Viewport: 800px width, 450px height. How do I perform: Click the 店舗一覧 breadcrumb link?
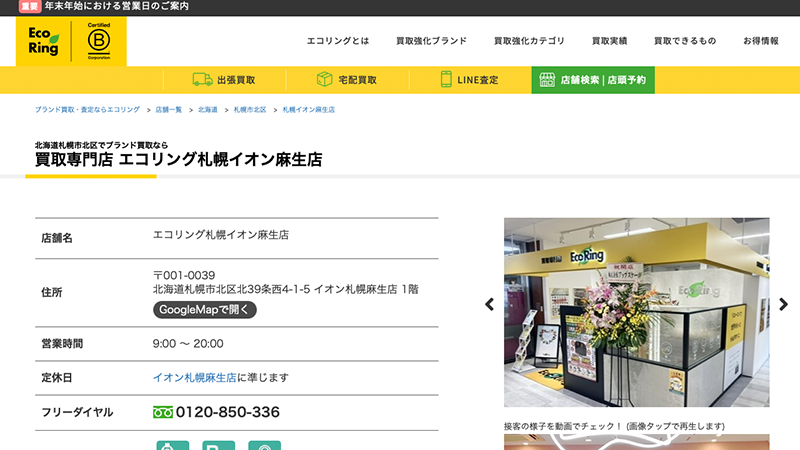pos(169,109)
